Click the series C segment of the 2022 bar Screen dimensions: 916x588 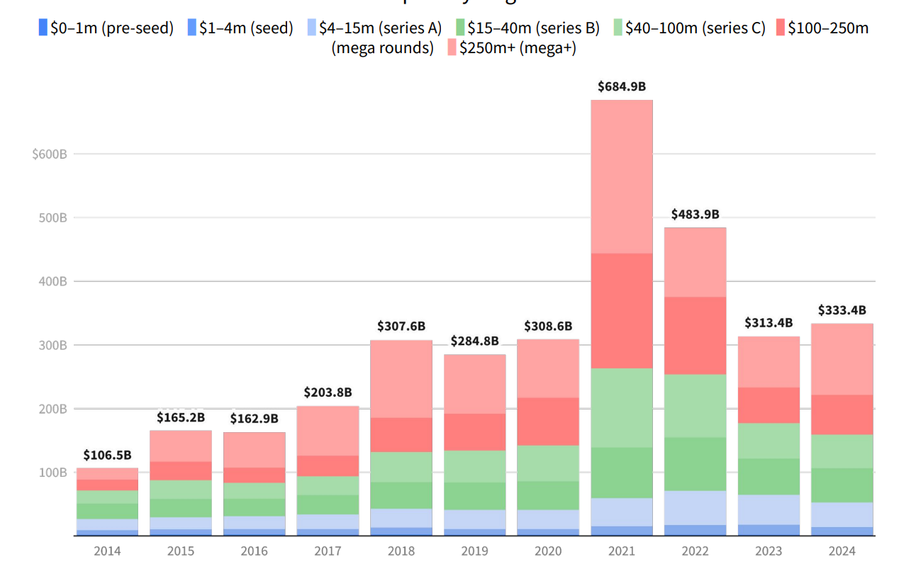(x=695, y=405)
